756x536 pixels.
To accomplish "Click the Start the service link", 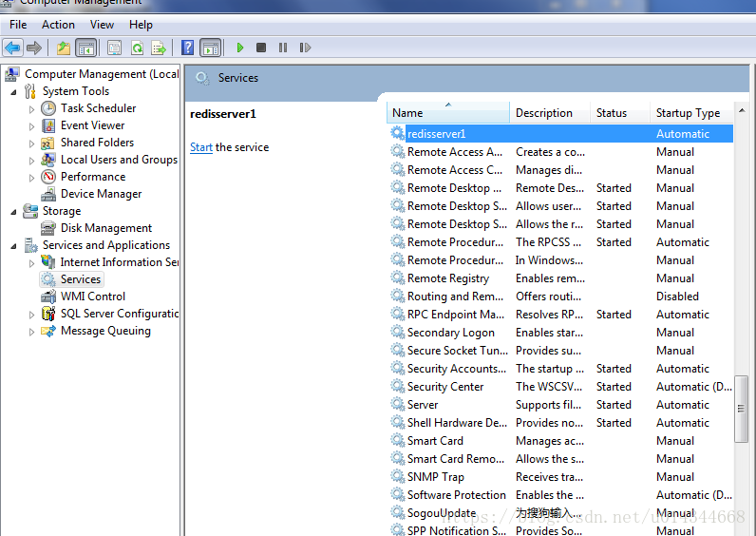I will click(x=201, y=147).
